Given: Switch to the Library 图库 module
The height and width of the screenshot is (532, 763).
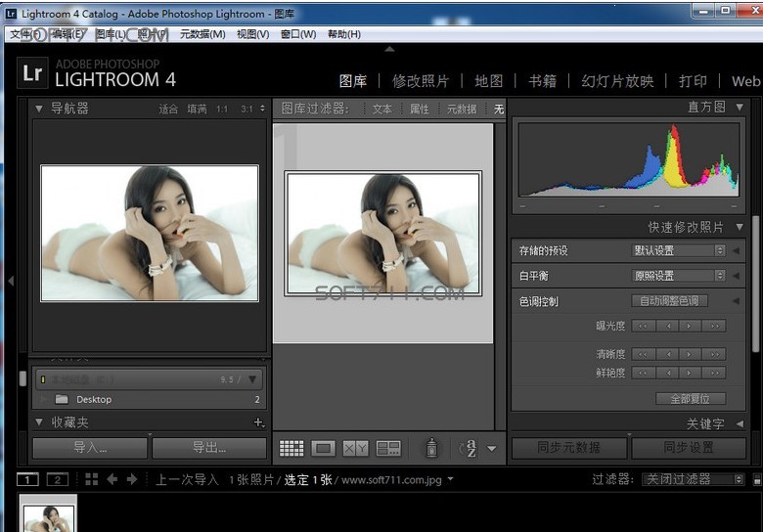Looking at the screenshot, I should pyautogui.click(x=353, y=81).
